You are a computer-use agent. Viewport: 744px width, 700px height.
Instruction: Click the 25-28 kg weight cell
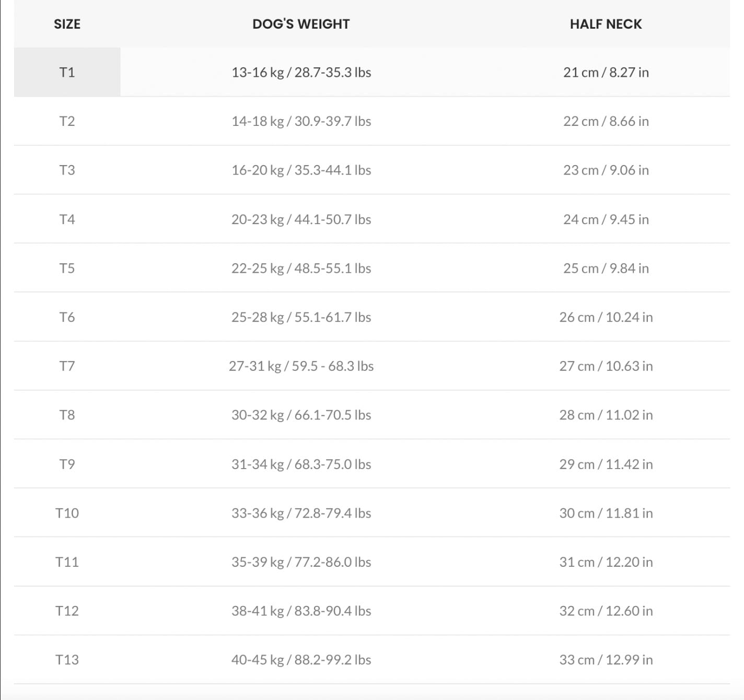coord(301,317)
